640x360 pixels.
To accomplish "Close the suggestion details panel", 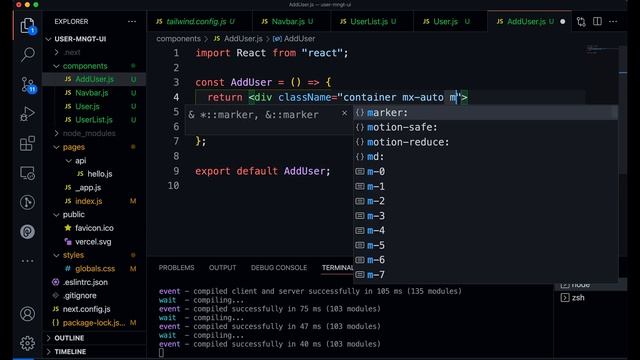I will pyautogui.click(x=344, y=113).
